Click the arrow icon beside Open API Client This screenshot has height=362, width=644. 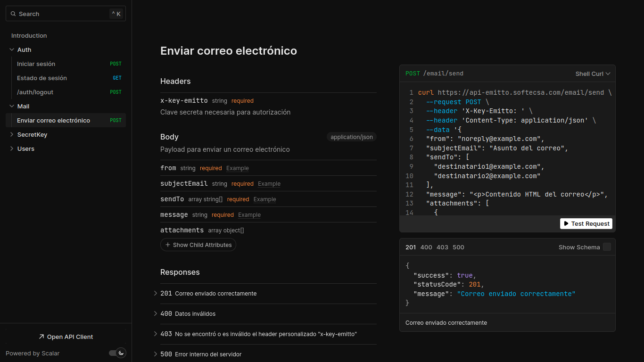point(41,337)
